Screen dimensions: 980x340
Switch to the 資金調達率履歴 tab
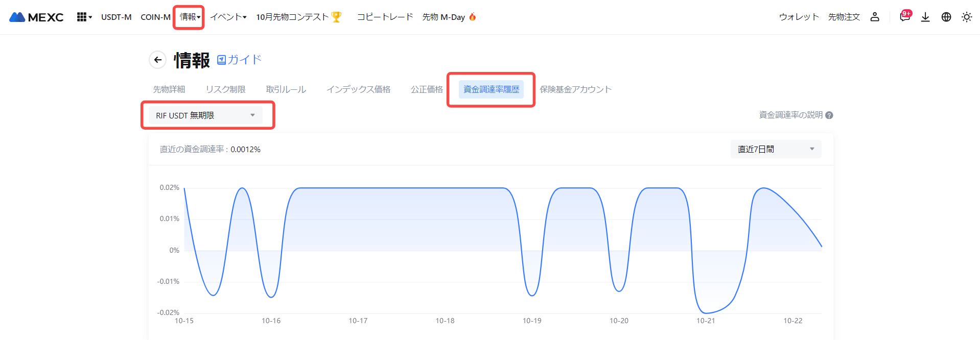(x=491, y=89)
